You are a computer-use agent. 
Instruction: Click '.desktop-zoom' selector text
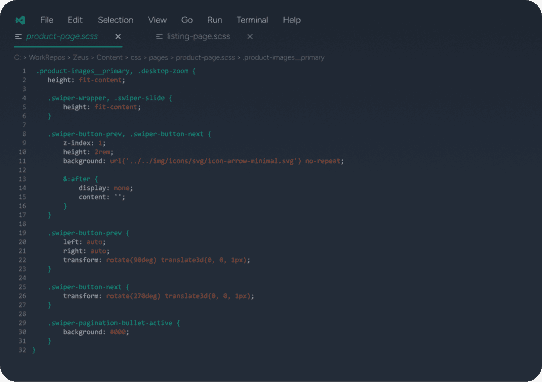pyautogui.click(x=163, y=71)
